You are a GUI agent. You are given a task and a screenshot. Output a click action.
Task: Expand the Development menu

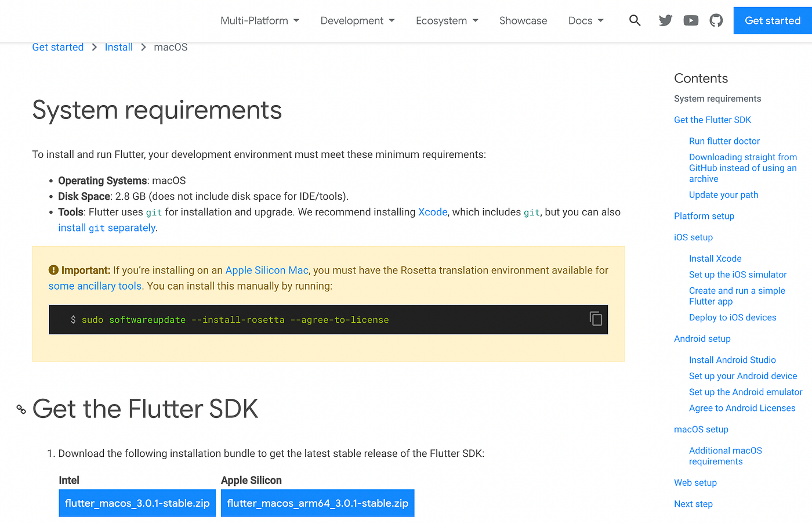(357, 20)
